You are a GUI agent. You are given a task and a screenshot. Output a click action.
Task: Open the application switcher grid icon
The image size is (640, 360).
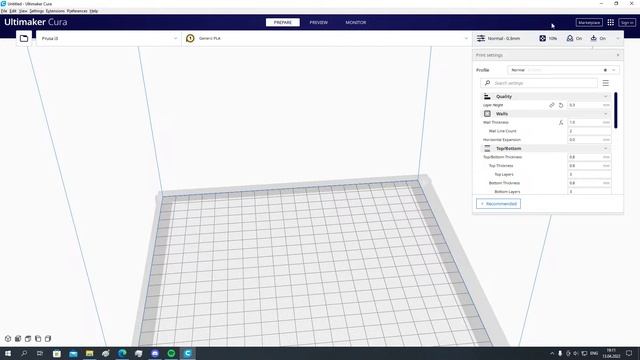tap(611, 22)
